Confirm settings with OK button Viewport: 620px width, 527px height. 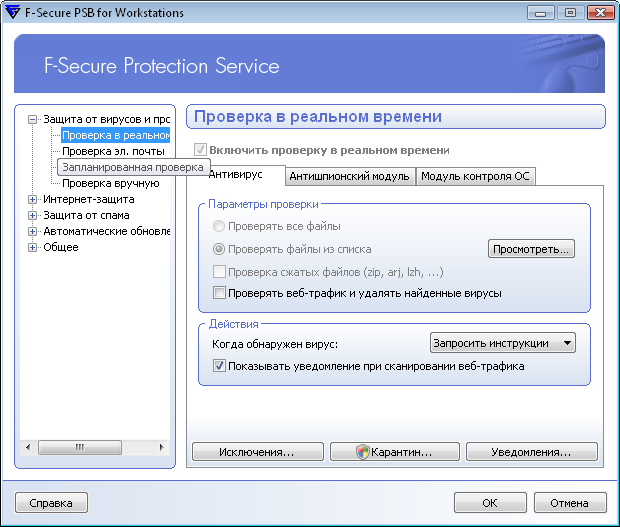click(x=490, y=503)
